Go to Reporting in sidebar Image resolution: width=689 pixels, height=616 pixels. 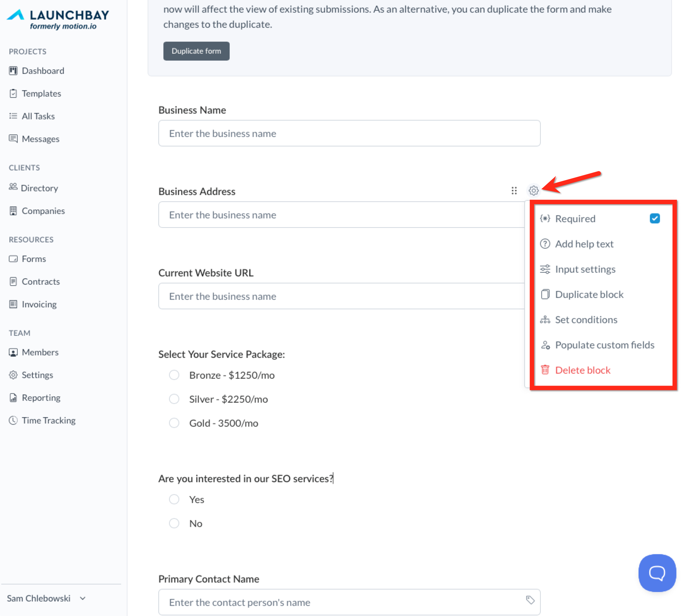pyautogui.click(x=41, y=398)
